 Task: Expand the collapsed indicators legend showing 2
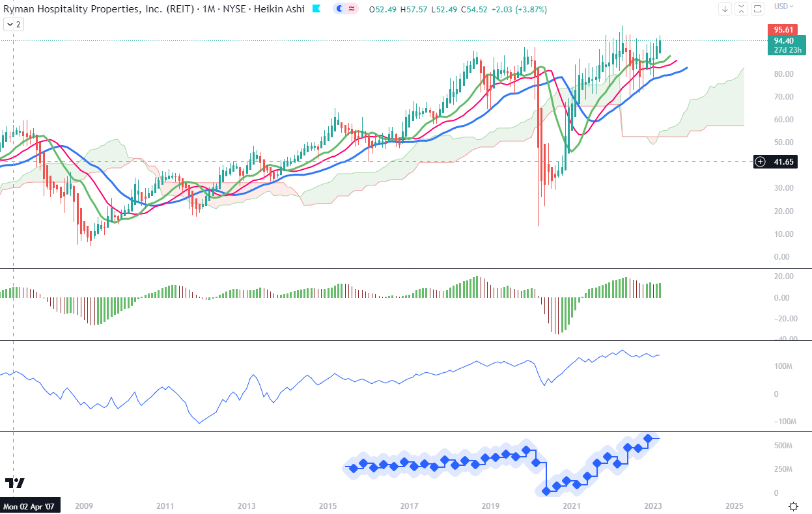click(x=13, y=24)
